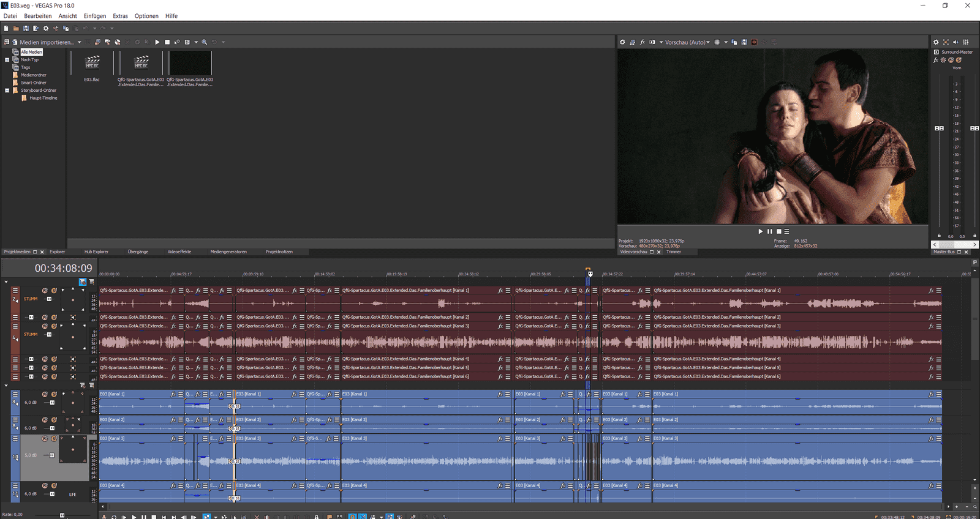Viewport: 980px width, 519px height.
Task: Click timeline record microphone button
Action: (104, 517)
